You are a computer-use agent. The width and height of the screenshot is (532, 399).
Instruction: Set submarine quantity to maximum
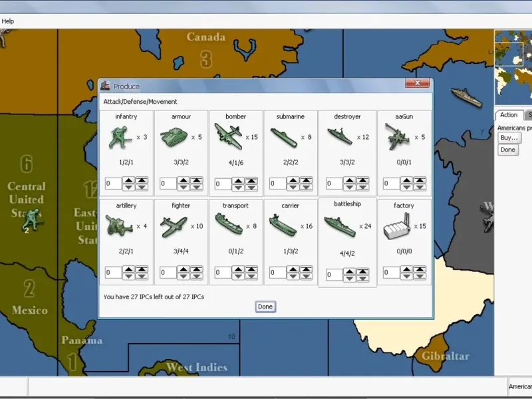click(x=307, y=180)
